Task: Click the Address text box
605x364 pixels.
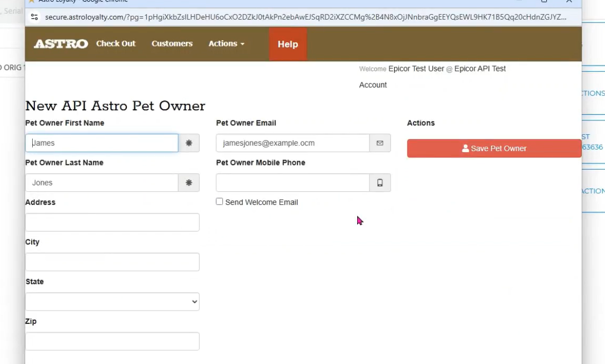Action: [x=112, y=222]
